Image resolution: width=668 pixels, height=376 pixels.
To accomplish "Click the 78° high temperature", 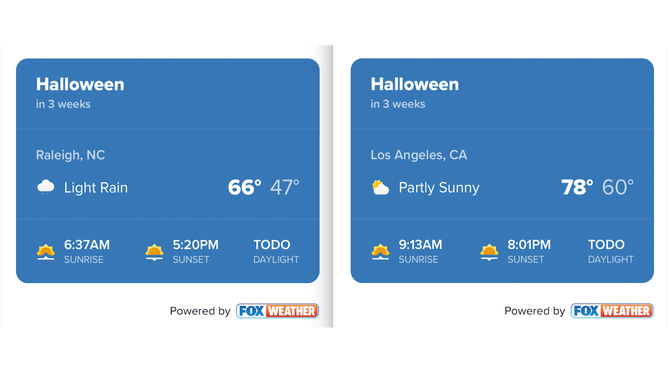I will click(x=577, y=187).
